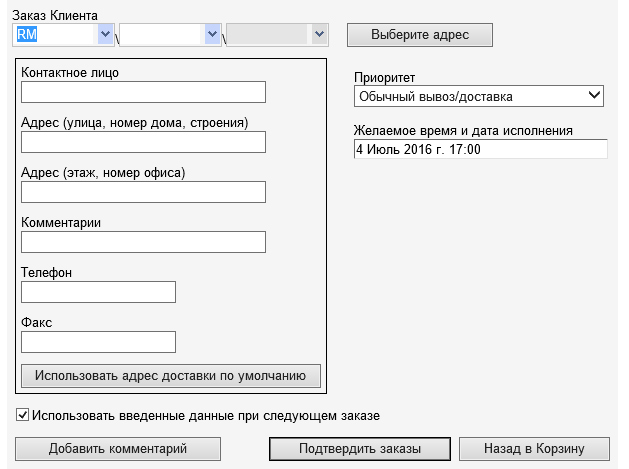Click the Добавить комментарий button

pos(118,448)
